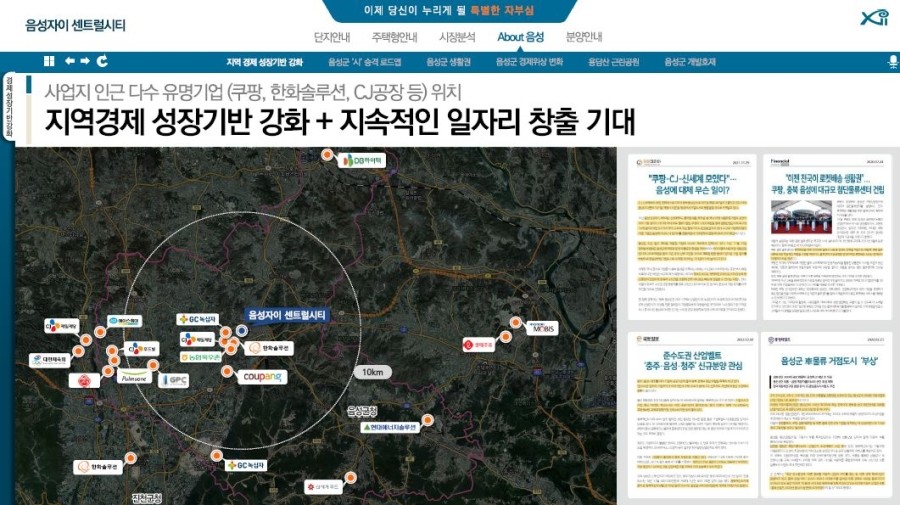
Task: Click the orange marker beside MOBIS label
Action: point(515,323)
